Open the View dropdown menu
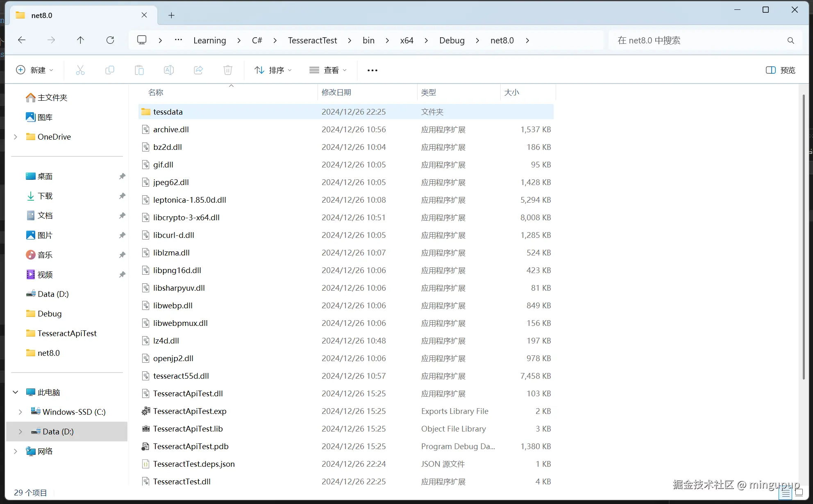Image resolution: width=813 pixels, height=504 pixels. 328,70
